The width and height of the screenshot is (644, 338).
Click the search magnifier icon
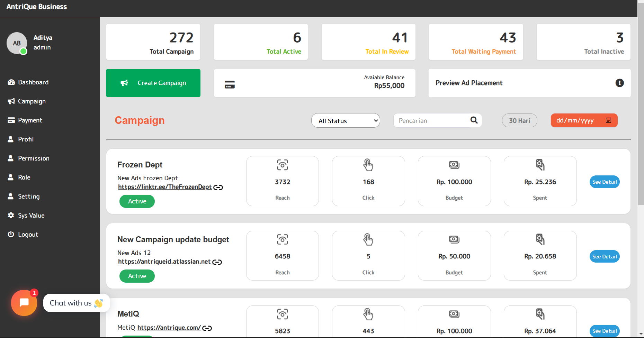click(474, 120)
